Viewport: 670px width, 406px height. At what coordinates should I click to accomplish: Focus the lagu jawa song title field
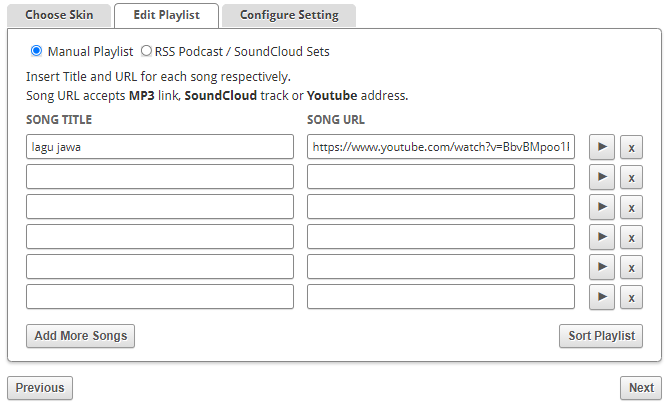(160, 147)
